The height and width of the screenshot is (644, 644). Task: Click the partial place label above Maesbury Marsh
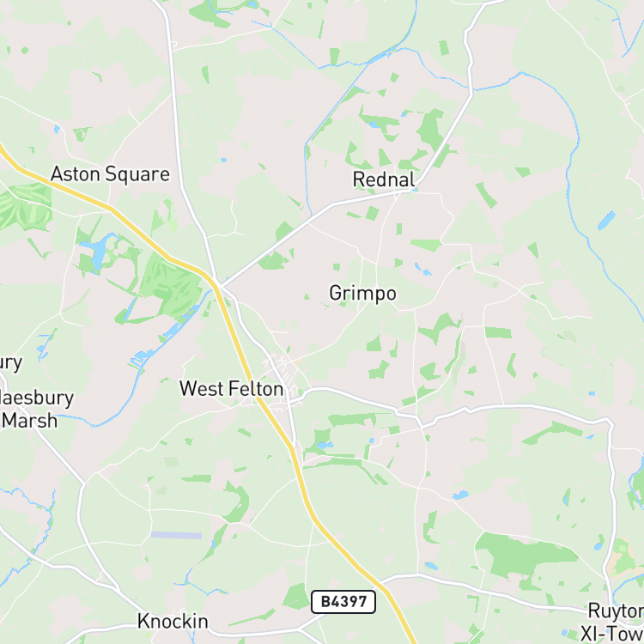tap(10, 363)
